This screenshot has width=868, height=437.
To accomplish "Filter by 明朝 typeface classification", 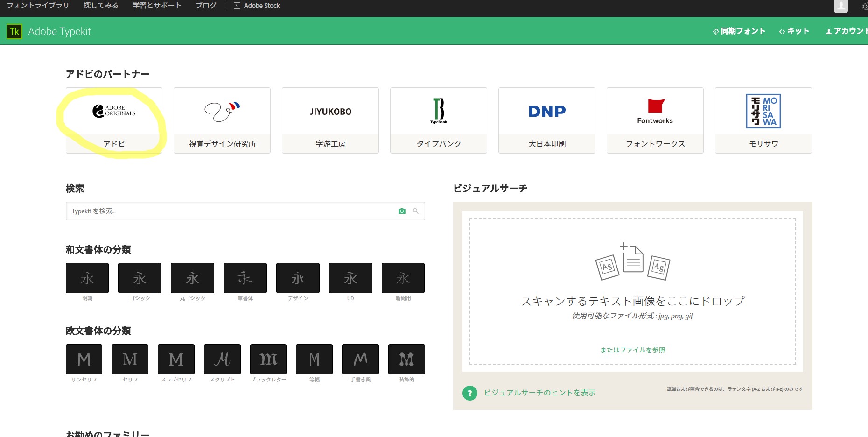I will click(87, 278).
